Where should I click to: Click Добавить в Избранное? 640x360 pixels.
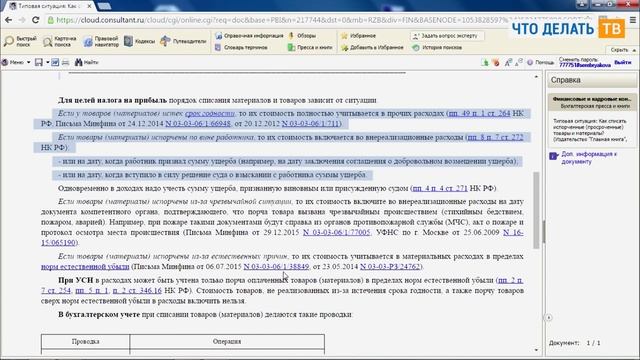coord(372,48)
